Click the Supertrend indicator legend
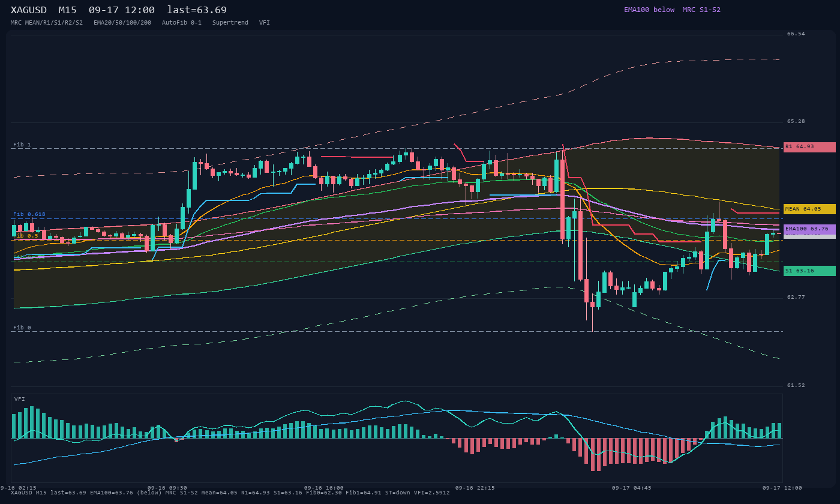 coord(230,23)
